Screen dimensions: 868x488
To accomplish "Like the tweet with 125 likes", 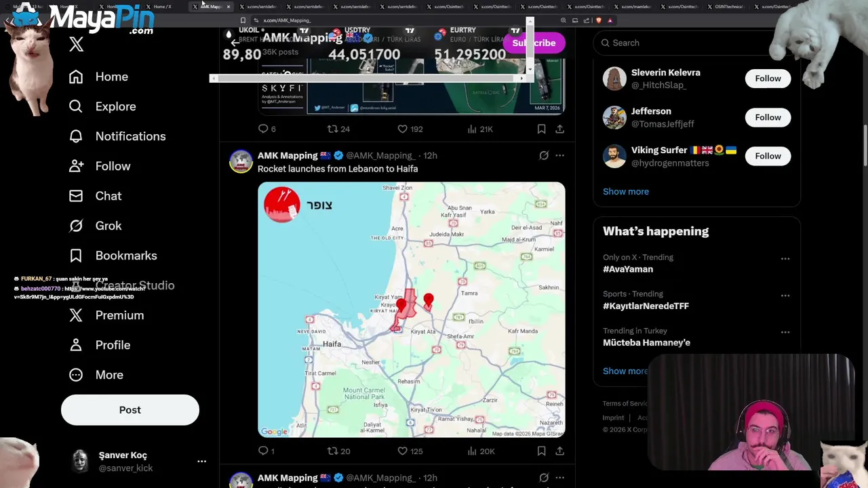I will (410, 451).
